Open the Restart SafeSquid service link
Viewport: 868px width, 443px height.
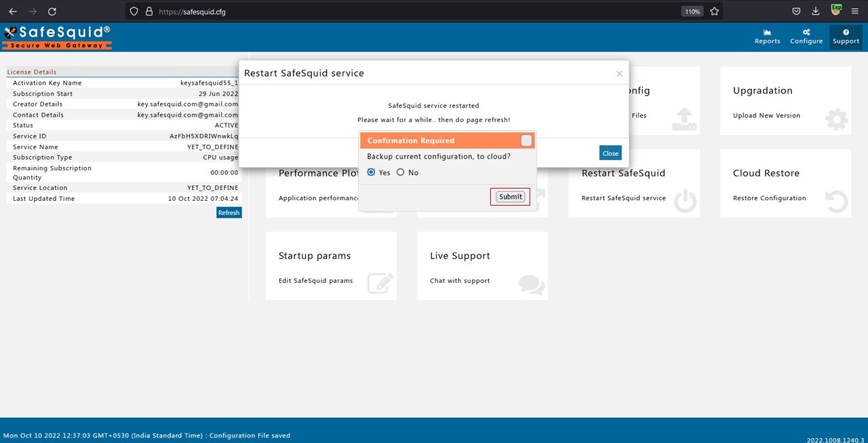[x=624, y=198]
